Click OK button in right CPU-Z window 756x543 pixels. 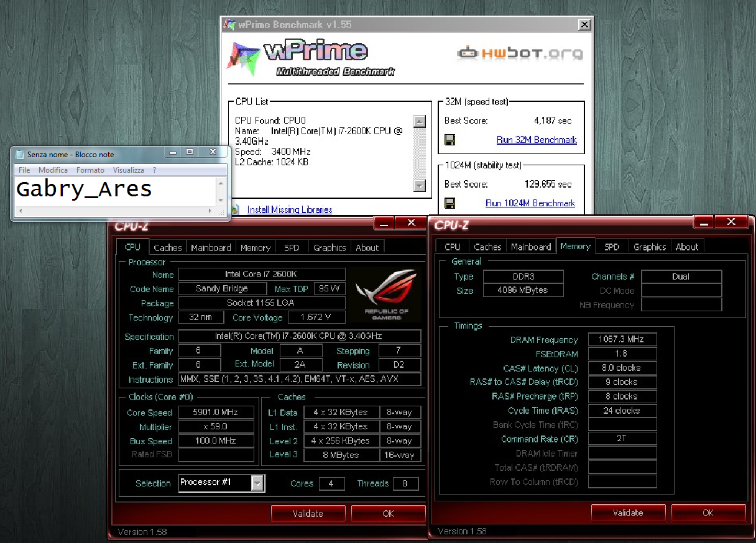coord(708,513)
